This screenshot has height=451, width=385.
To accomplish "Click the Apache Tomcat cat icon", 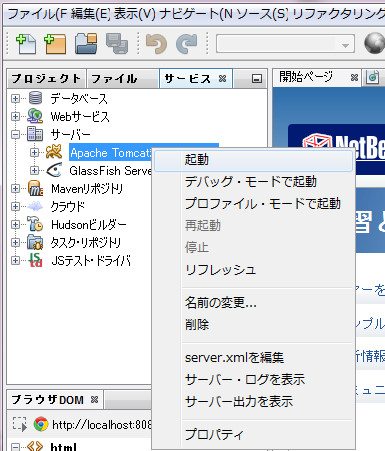I will click(x=54, y=152).
